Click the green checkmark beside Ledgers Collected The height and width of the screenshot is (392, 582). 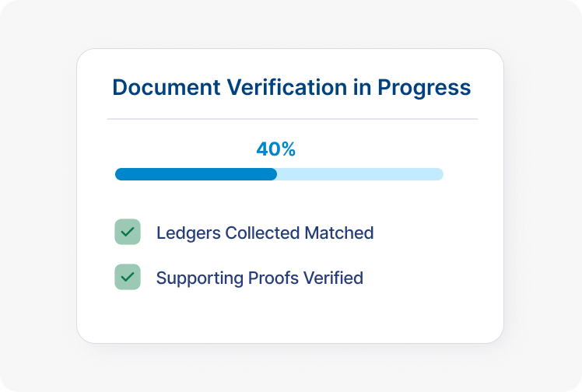pos(128,232)
